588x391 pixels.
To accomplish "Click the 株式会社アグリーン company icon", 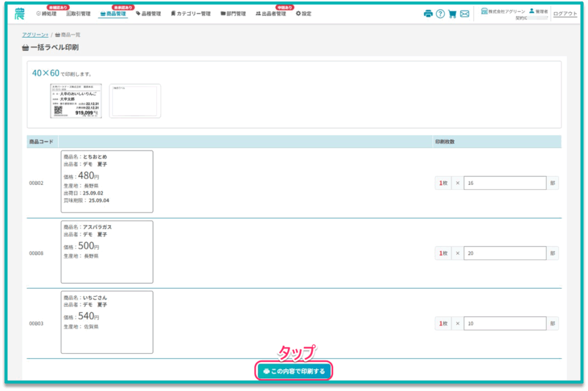I will tap(484, 11).
